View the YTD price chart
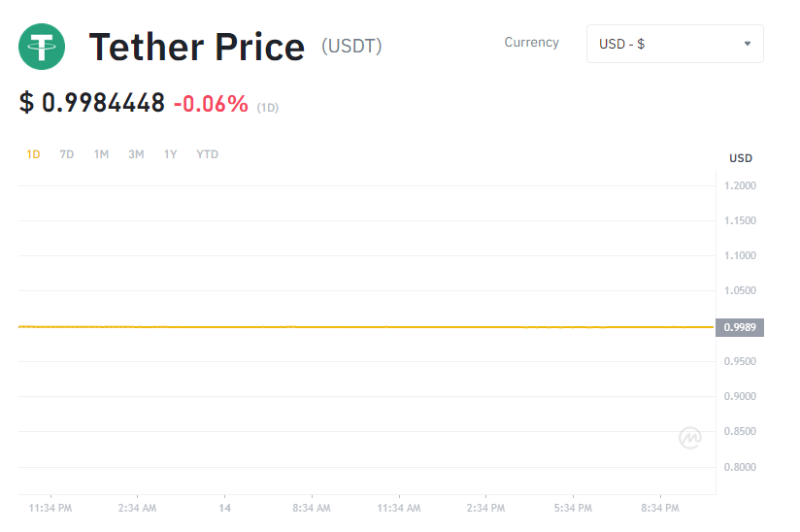This screenshot has width=800, height=532. (x=207, y=154)
